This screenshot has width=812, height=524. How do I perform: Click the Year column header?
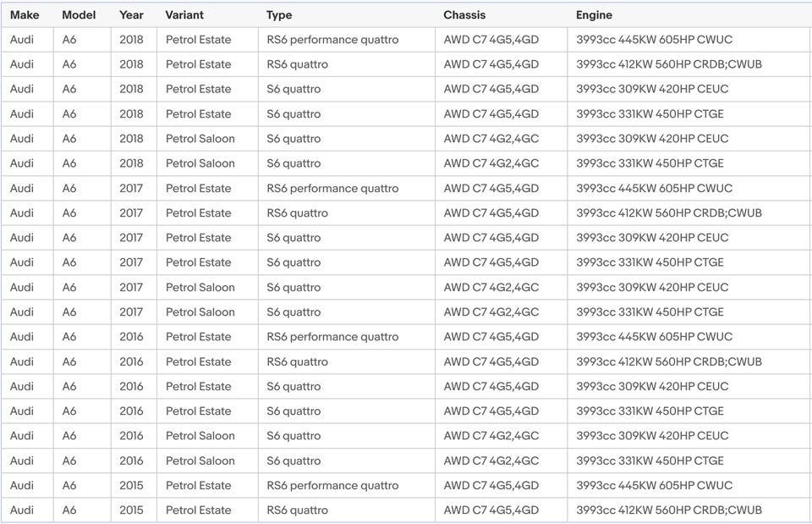pos(131,15)
